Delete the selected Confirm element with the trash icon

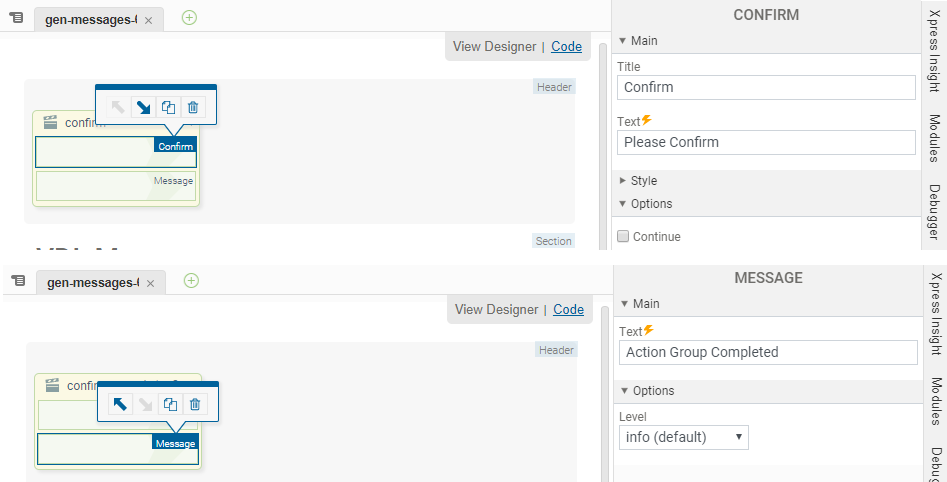point(193,107)
